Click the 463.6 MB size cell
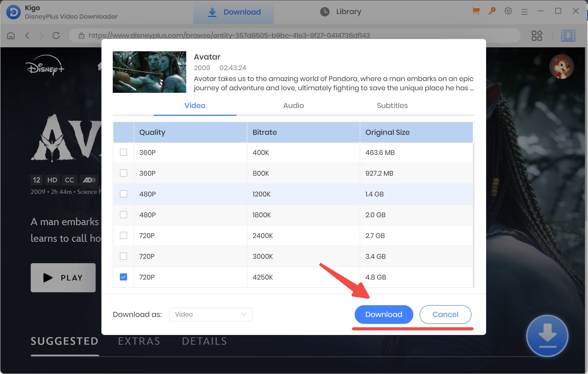Screen dimensions: 588x374 tap(416, 152)
